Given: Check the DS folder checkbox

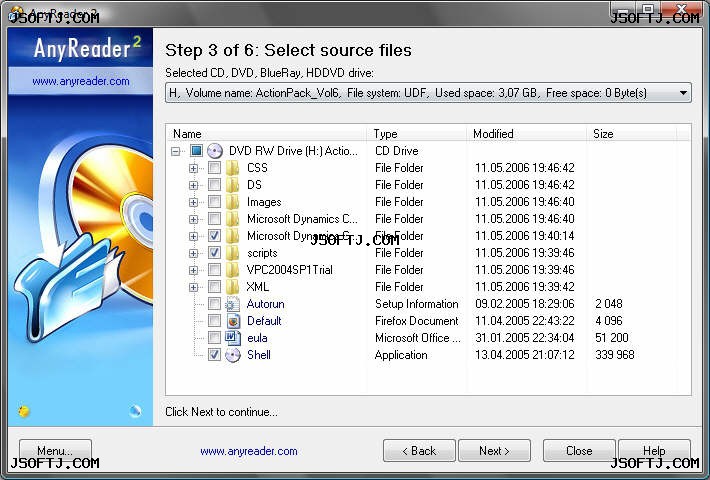Looking at the screenshot, I should click(214, 185).
